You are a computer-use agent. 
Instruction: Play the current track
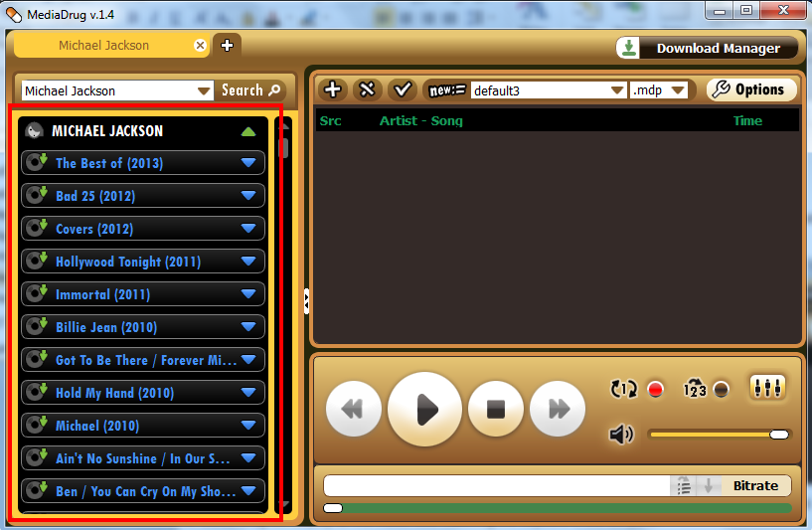point(424,410)
